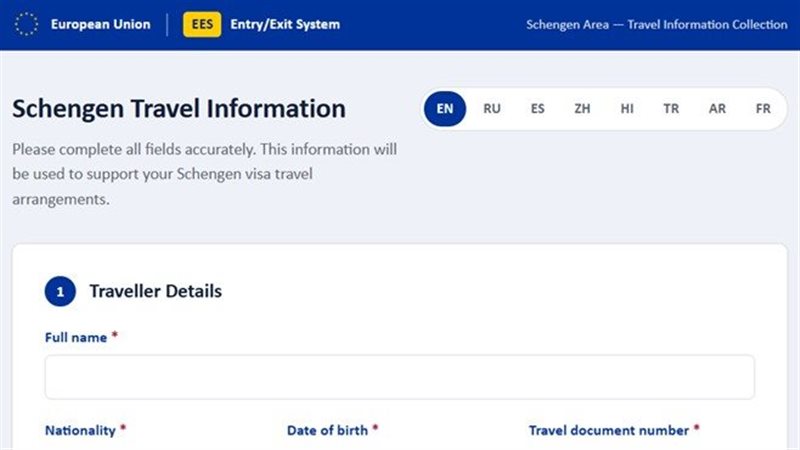Click the yellow EES badge

(202, 24)
